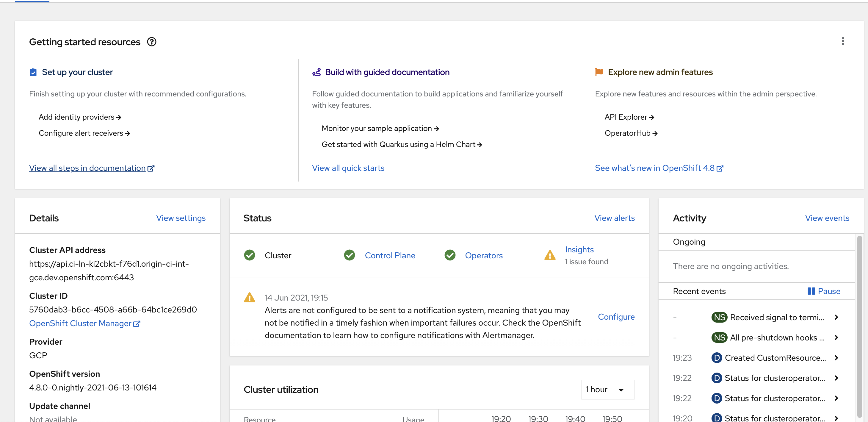Click the green check icon beside Control Plane
The height and width of the screenshot is (422, 868).
(x=350, y=255)
